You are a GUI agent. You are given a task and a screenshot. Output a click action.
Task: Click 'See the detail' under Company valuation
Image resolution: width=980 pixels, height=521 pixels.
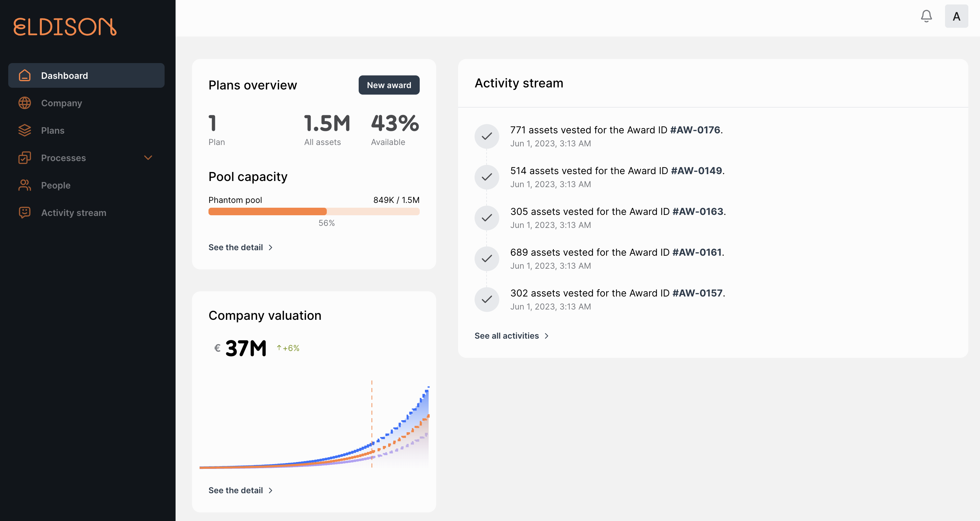(236, 490)
